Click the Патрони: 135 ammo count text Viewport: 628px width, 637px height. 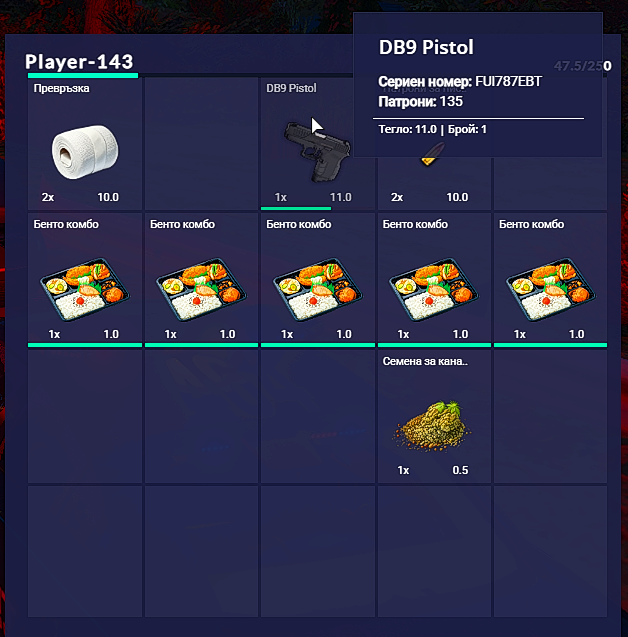coord(420,102)
